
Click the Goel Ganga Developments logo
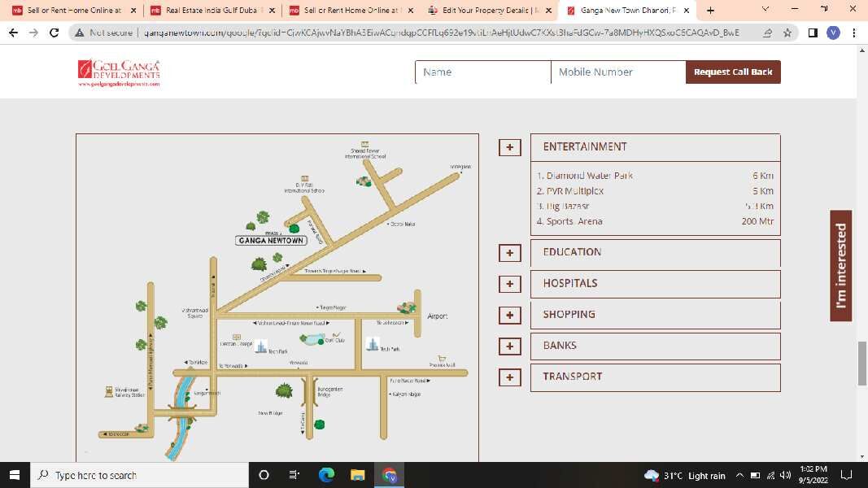[119, 72]
